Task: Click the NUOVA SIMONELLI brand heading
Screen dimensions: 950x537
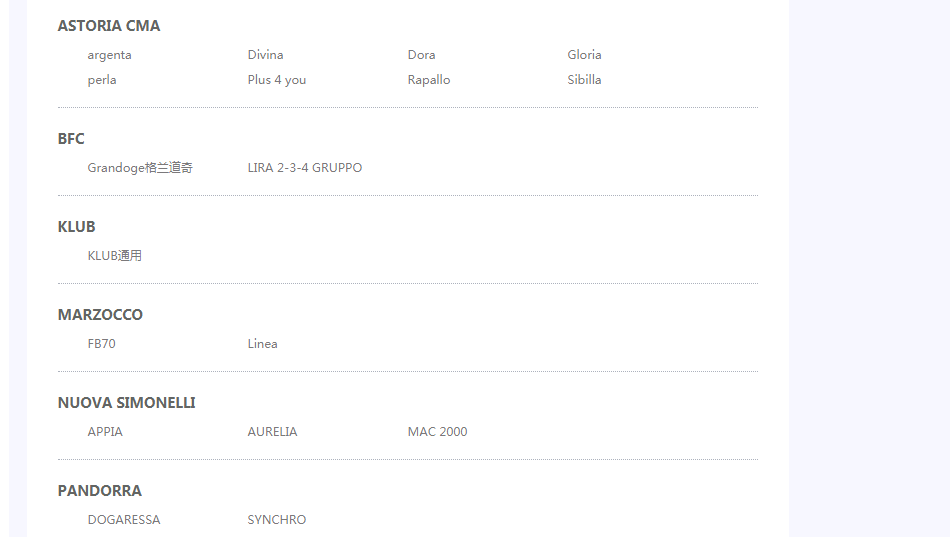Action: pos(126,403)
